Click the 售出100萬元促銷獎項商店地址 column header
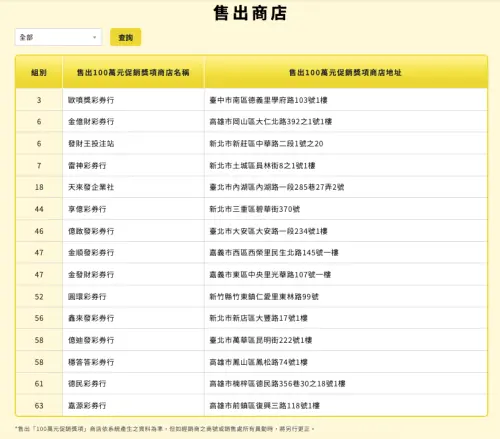 coord(346,72)
